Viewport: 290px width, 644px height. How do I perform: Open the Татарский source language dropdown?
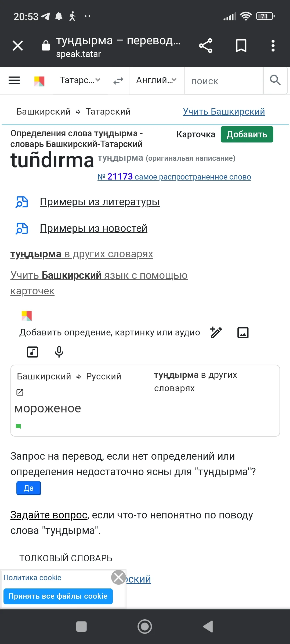[x=80, y=80]
